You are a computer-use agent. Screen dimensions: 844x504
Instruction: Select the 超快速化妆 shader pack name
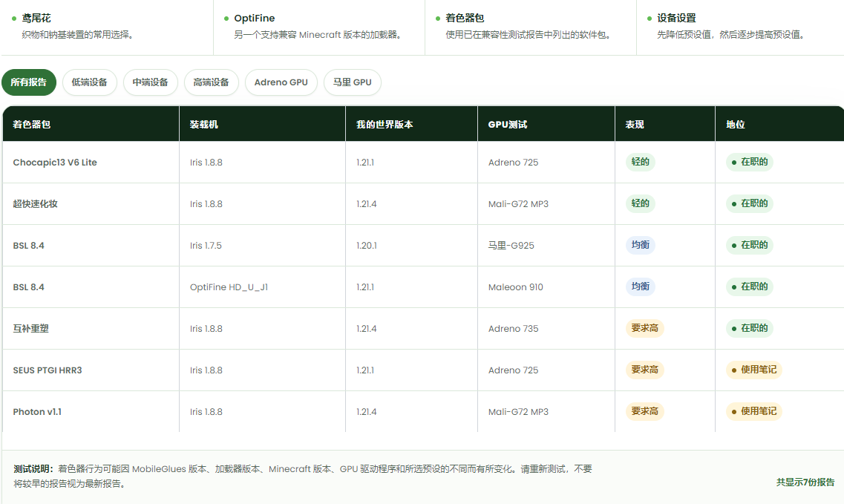[x=35, y=203]
